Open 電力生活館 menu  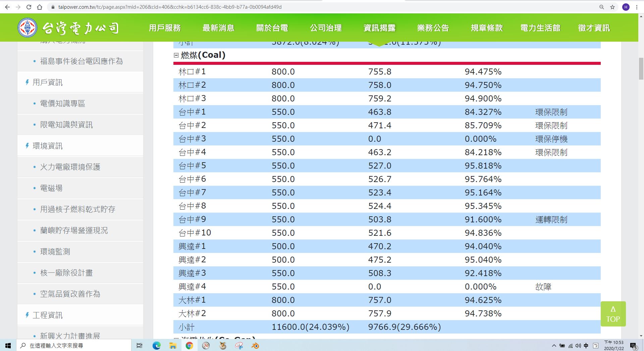tap(540, 28)
